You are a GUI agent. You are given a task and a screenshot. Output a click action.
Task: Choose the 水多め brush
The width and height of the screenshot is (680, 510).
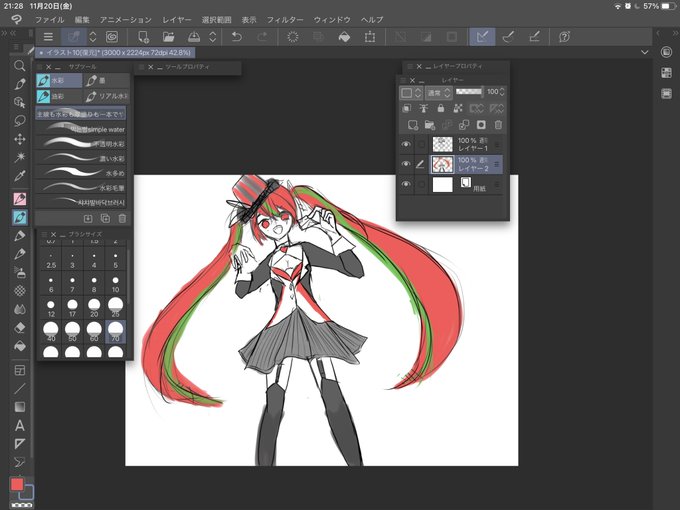coord(81,173)
